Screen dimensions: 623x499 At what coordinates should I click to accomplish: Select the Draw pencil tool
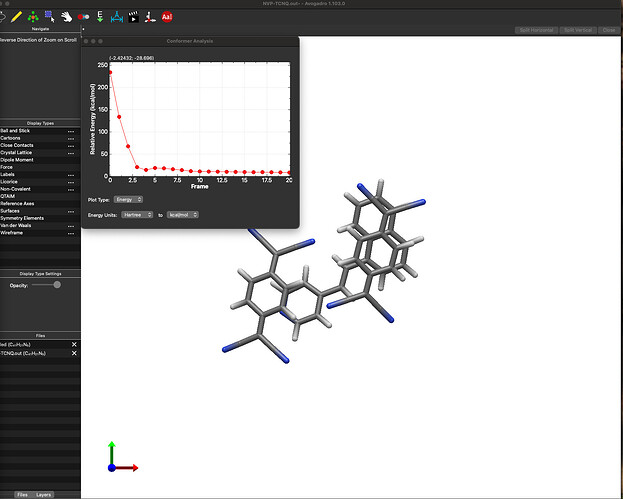pyautogui.click(x=17, y=17)
